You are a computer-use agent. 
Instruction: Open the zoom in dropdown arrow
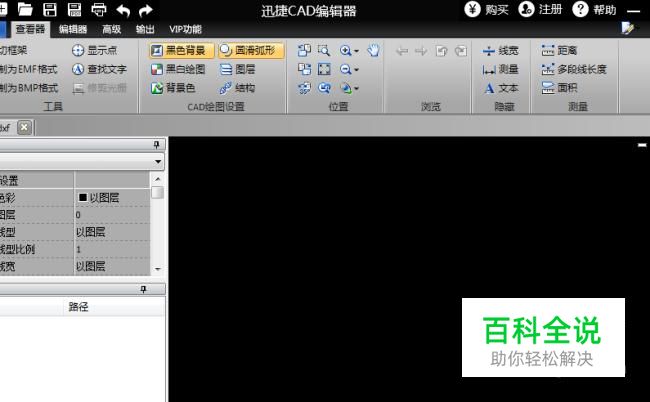357,51
